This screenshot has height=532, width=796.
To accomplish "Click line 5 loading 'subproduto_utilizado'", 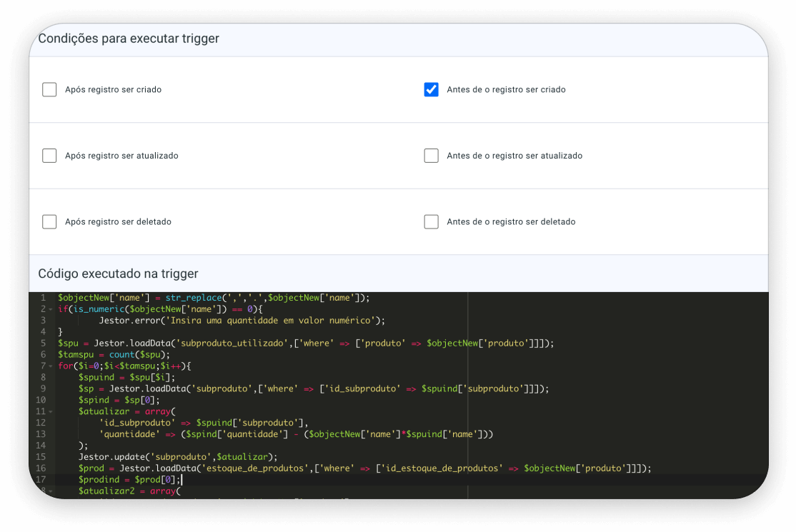I will point(306,343).
